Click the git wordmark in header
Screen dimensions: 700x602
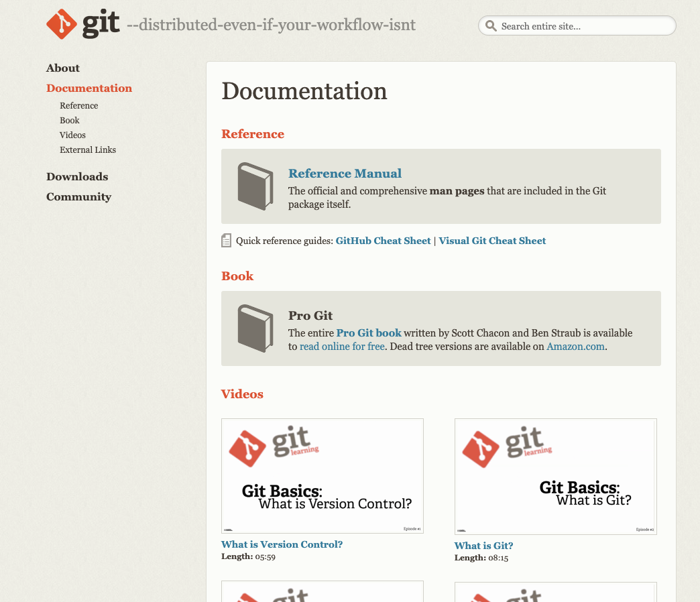click(x=101, y=23)
